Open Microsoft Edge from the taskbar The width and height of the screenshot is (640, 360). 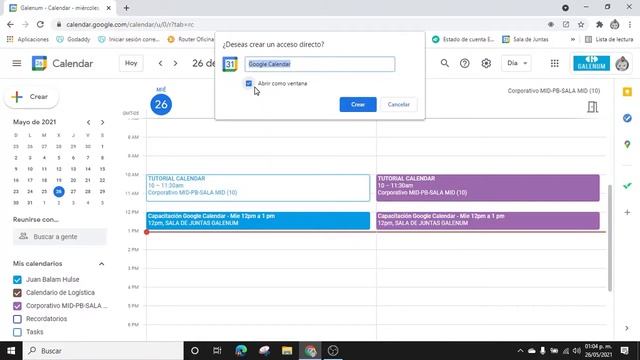[241, 351]
